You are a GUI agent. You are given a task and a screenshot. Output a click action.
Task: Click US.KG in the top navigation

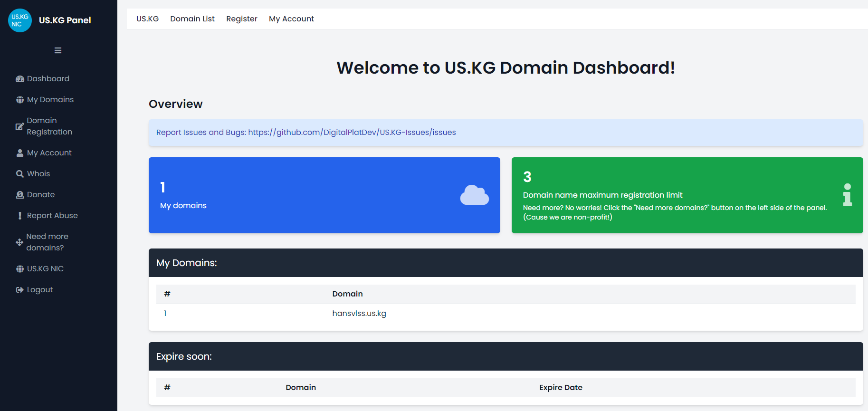[147, 19]
